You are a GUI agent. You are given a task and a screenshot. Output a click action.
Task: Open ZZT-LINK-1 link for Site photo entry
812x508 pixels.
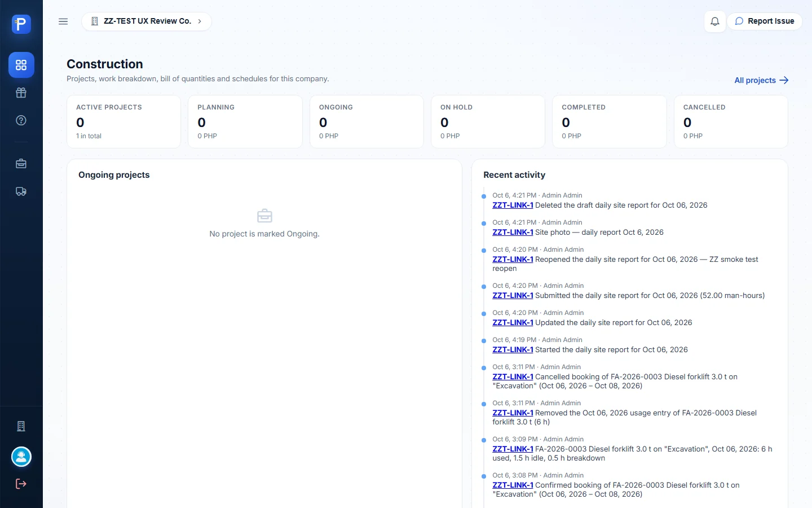coord(513,233)
